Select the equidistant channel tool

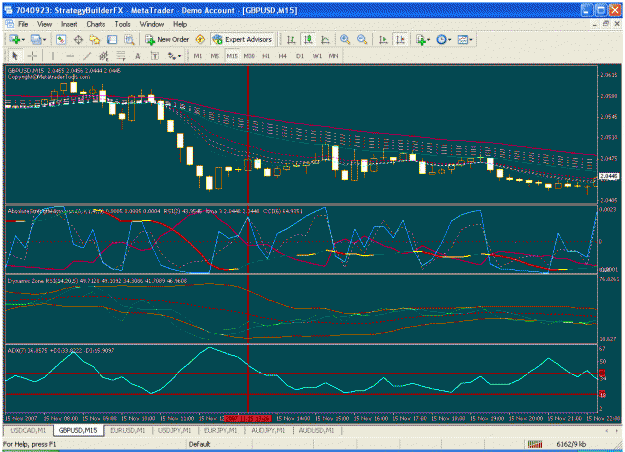click(x=104, y=56)
